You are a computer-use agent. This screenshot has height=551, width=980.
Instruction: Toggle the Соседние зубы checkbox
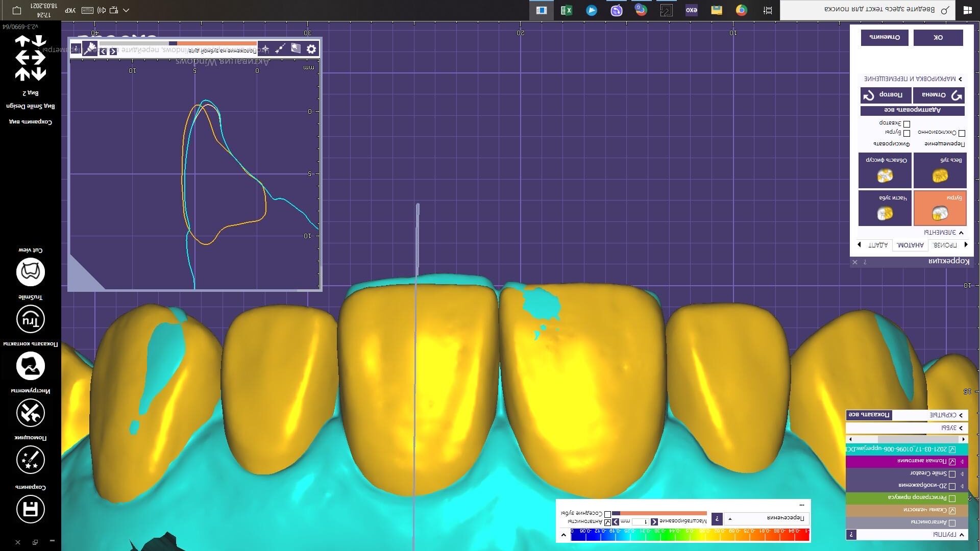click(x=607, y=514)
